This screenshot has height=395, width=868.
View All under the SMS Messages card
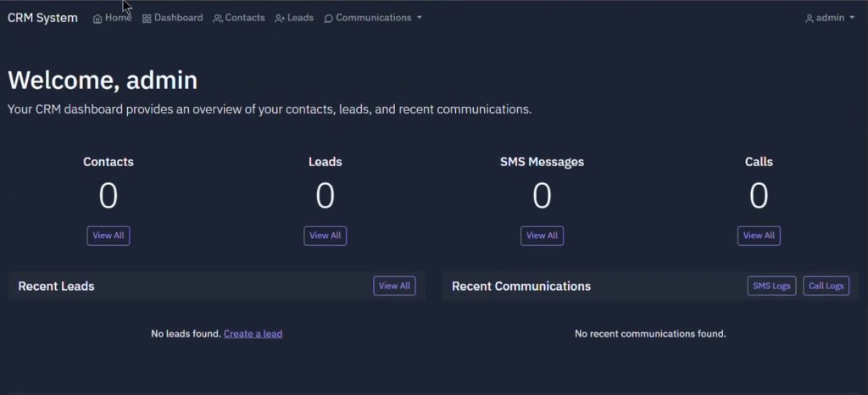pos(542,236)
